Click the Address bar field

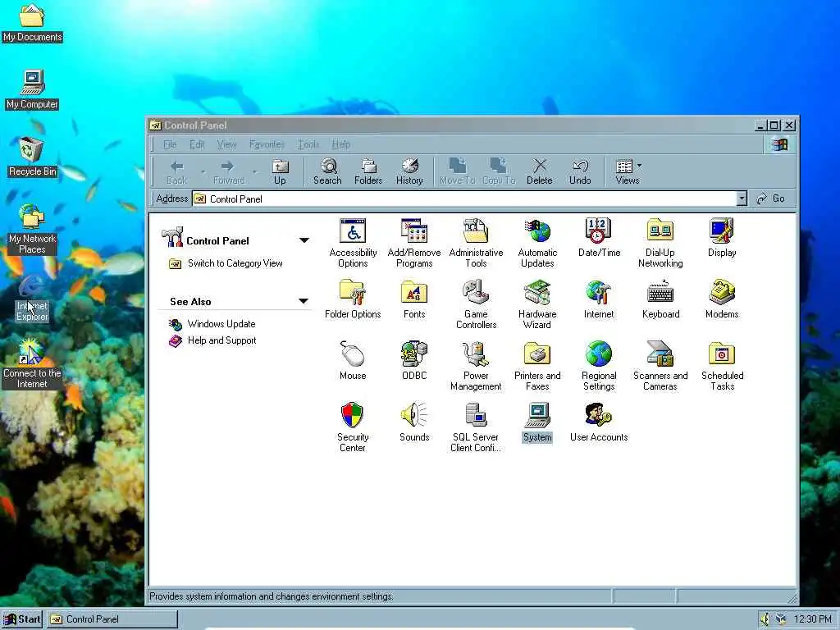(x=470, y=199)
